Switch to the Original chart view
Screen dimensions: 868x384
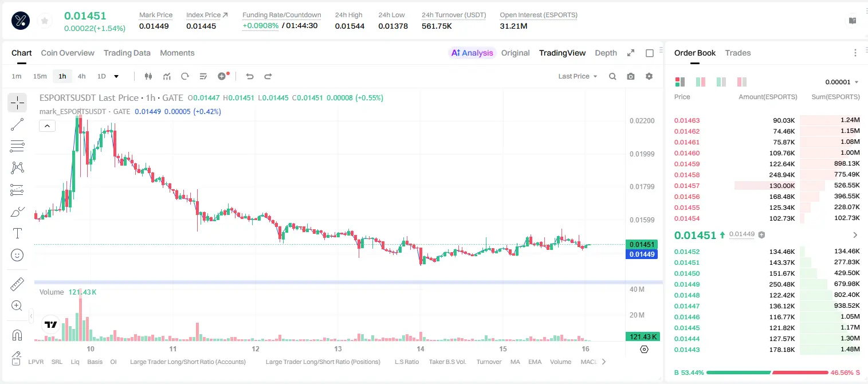[516, 53]
